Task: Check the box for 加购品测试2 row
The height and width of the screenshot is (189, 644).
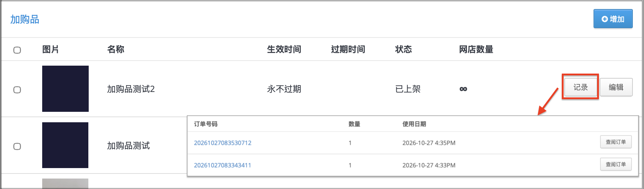Action: pyautogui.click(x=17, y=89)
